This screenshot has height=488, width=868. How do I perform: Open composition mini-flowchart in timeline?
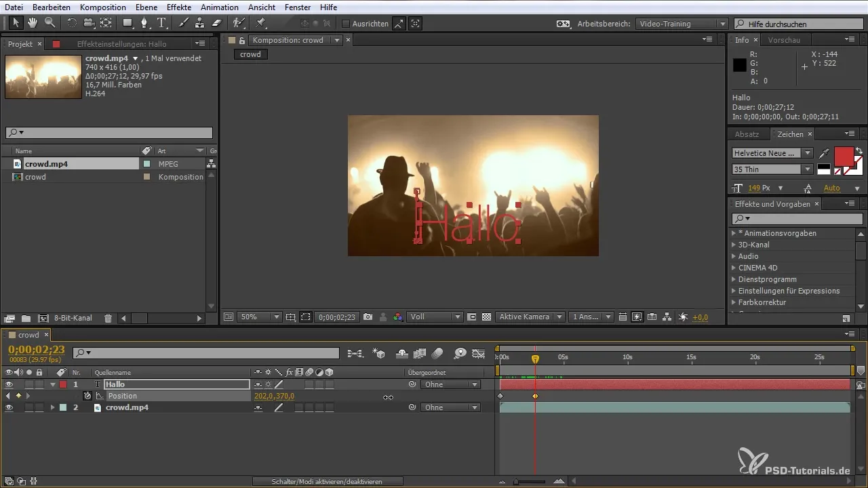(355, 353)
